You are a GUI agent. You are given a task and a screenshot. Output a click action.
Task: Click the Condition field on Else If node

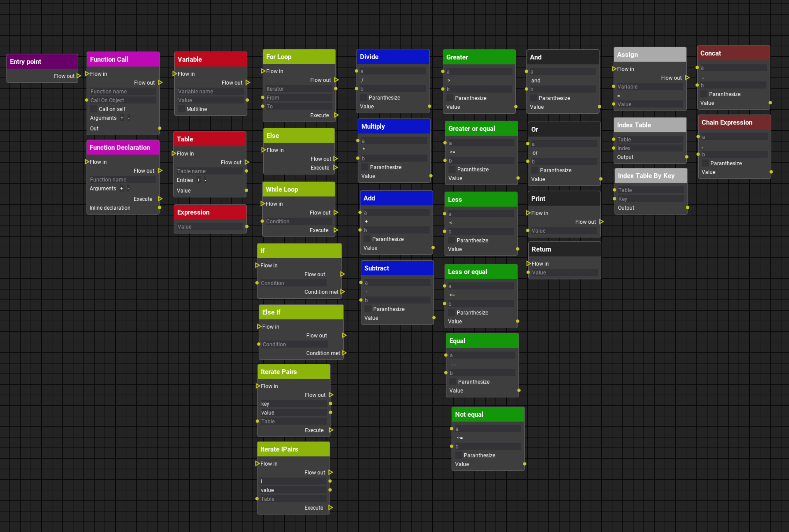tap(295, 344)
